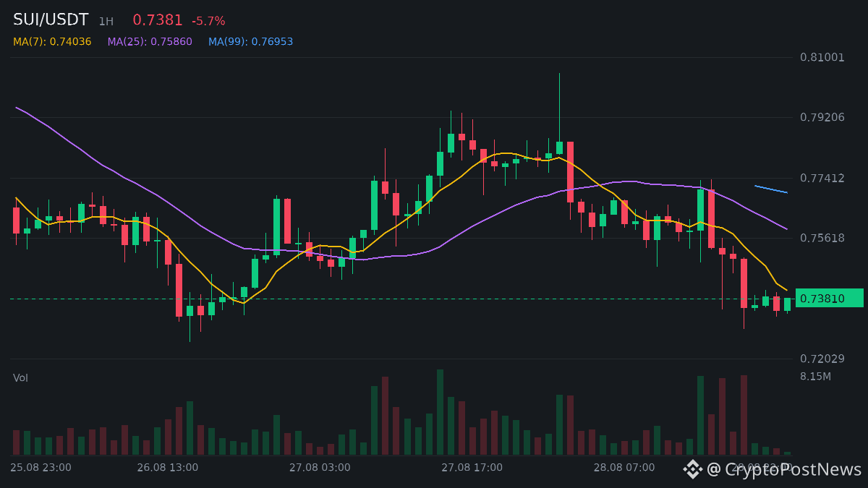Click the 0.72029 price axis label
Screen dimensions: 868x488
[822, 359]
